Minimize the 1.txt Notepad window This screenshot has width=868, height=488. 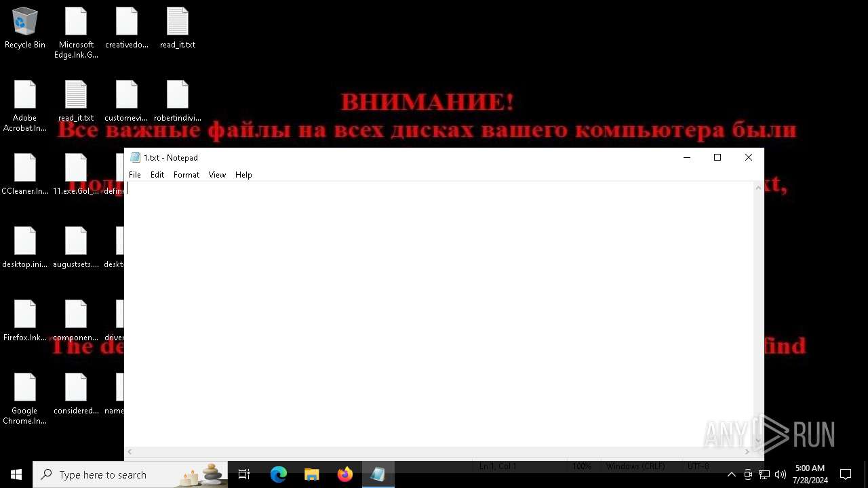pyautogui.click(x=687, y=157)
